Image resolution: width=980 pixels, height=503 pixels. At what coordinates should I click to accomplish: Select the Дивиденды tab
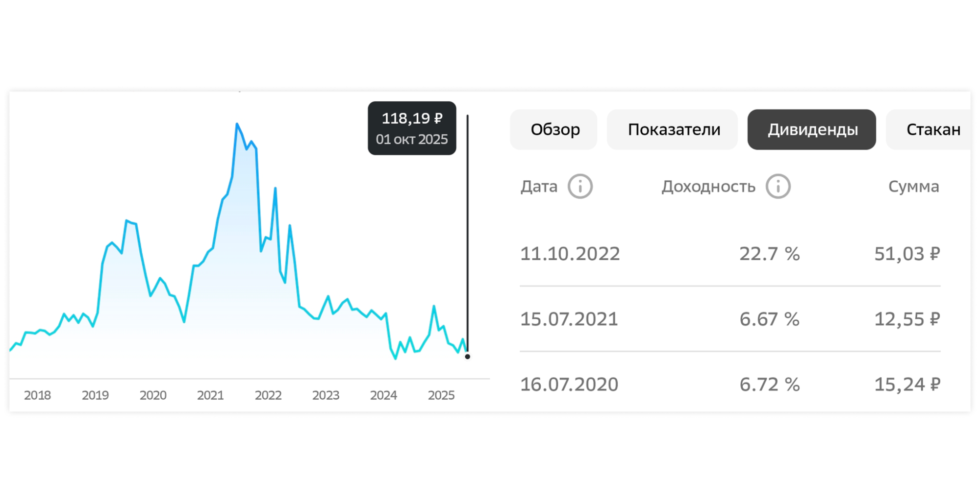pyautogui.click(x=812, y=129)
